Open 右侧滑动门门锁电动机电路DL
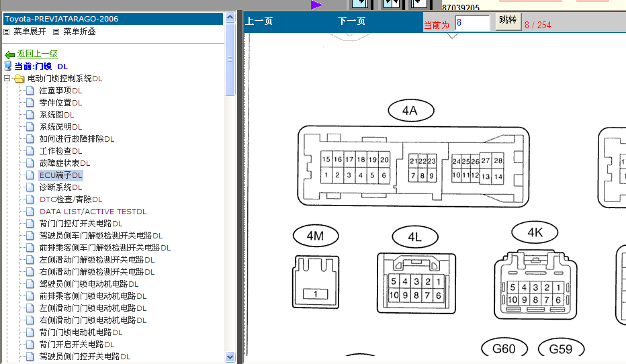Image resolution: width=626 pixels, height=364 pixels. [x=93, y=320]
